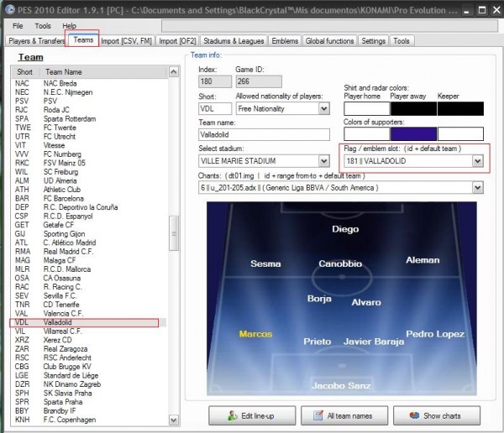Click the PES Editor app icon in title bar
Screen dimensions: 504x433
point(10,9)
